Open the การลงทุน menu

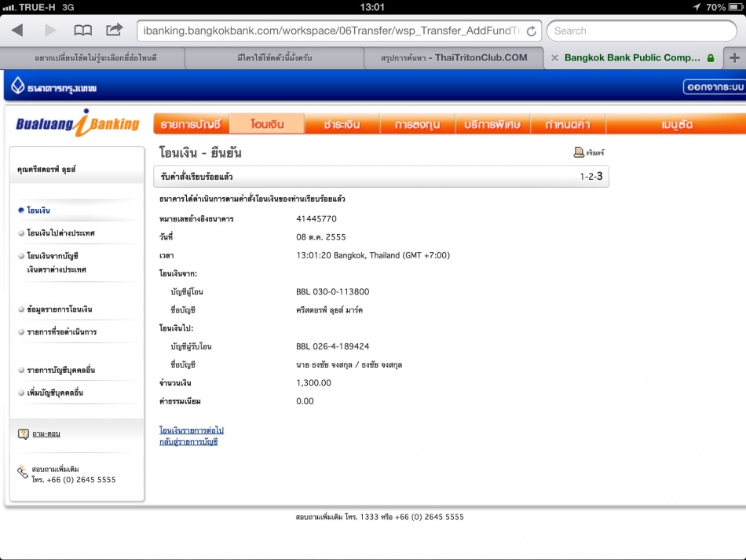pos(417,125)
